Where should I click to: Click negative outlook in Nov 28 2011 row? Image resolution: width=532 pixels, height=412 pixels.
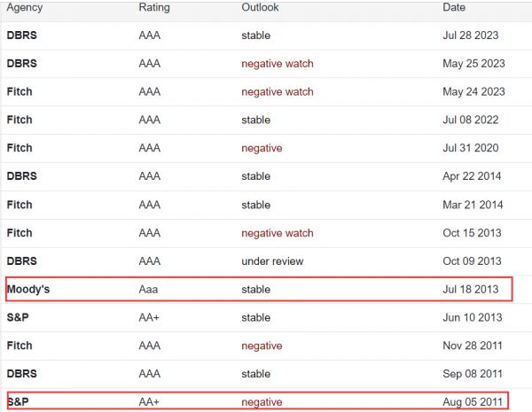tap(262, 346)
